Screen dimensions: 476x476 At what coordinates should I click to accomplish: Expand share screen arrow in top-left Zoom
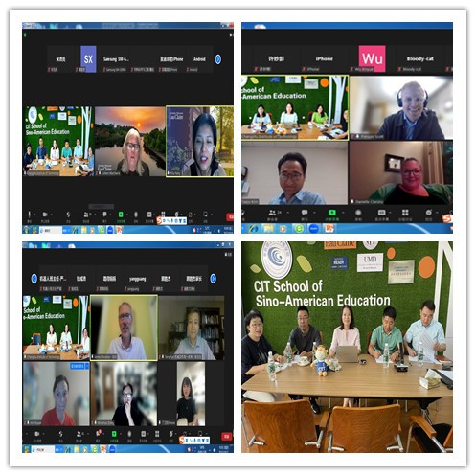coord(127,215)
